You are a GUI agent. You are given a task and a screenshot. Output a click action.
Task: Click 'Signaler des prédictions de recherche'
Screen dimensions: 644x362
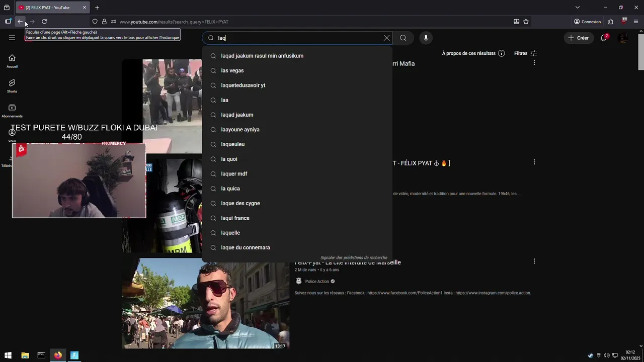[354, 258]
